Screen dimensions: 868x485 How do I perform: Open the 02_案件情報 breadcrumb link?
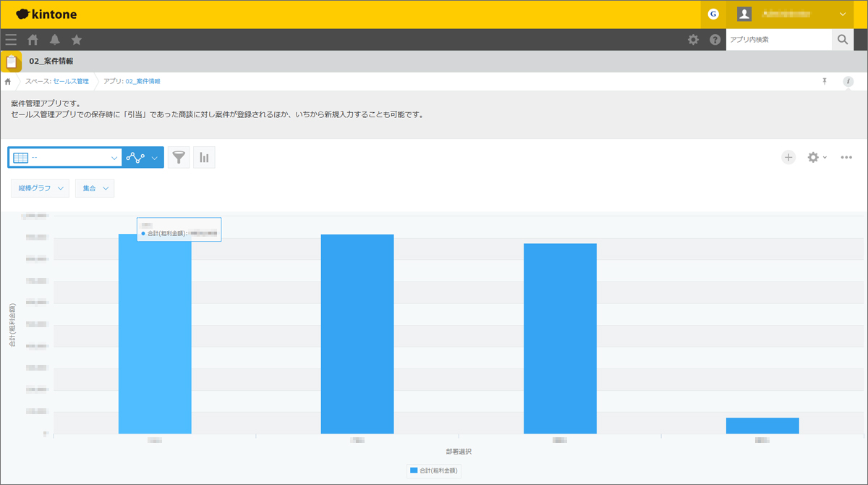point(142,81)
